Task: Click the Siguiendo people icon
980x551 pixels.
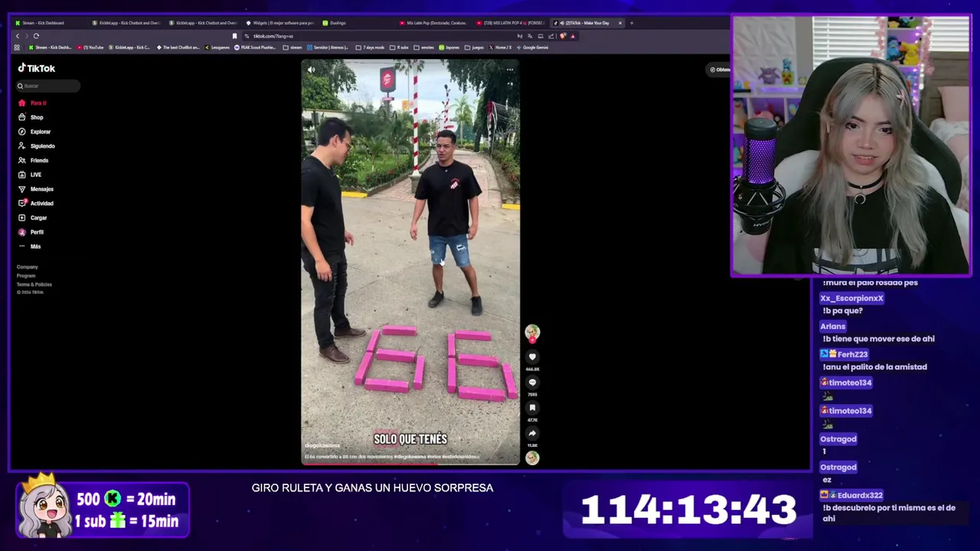Action: tap(21, 146)
